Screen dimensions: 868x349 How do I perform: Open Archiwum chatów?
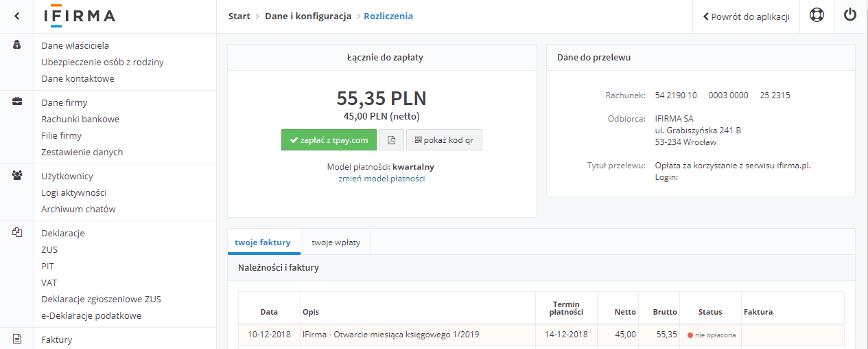point(78,209)
